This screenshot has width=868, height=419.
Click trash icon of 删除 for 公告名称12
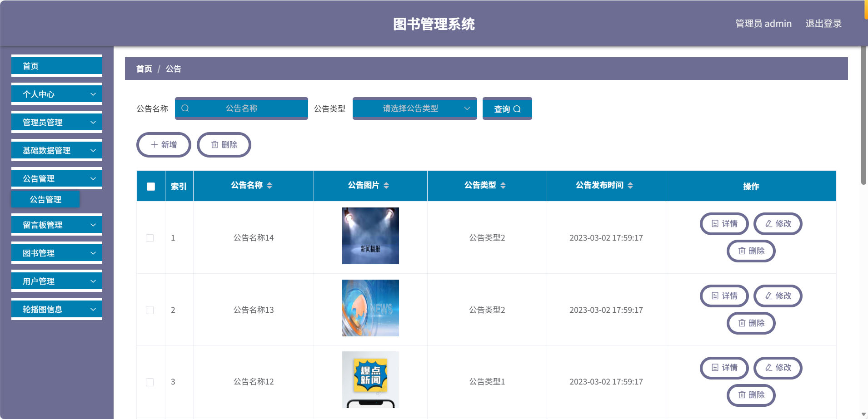pos(742,395)
